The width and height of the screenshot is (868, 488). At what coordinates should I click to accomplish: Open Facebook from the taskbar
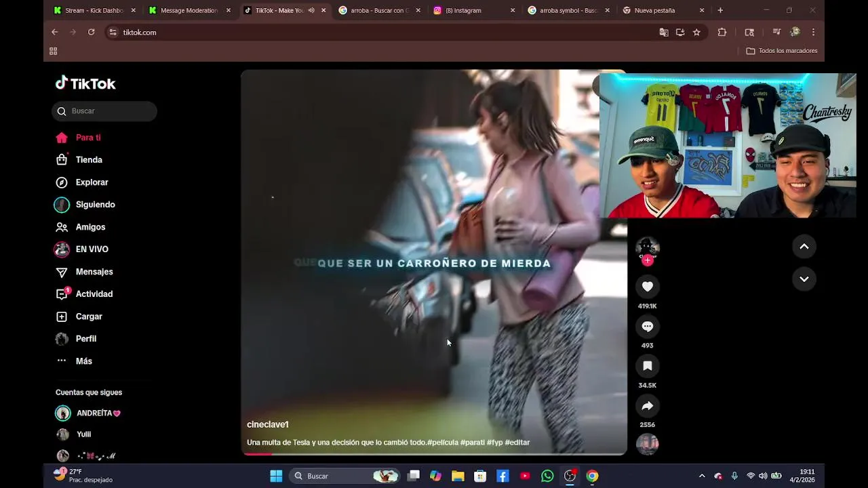tap(502, 476)
